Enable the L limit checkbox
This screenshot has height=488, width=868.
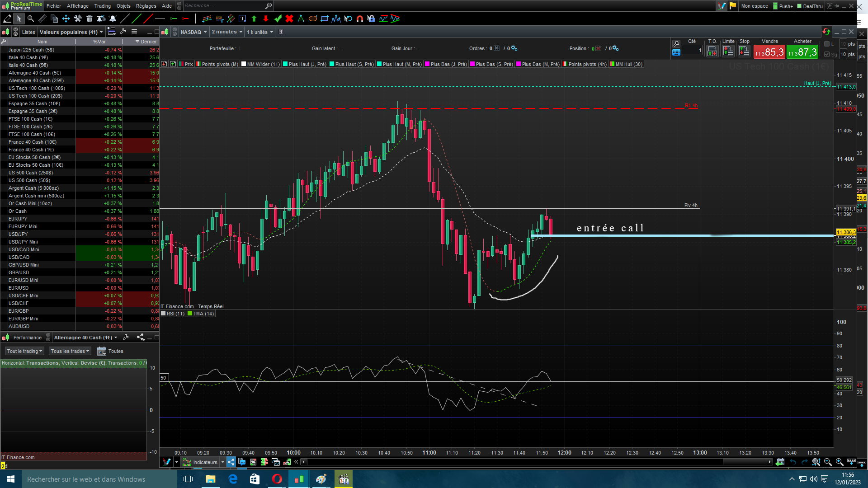(827, 44)
